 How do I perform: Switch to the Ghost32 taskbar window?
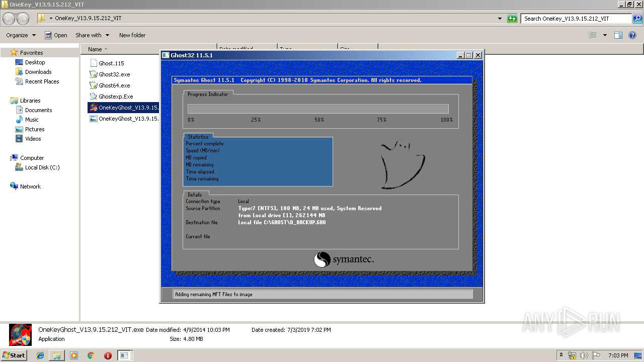124,355
